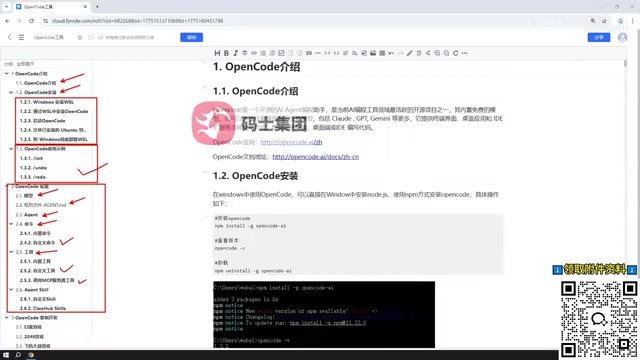
Task: Jump to outline item '2.4.1. 内置命令'
Action: [36, 233]
